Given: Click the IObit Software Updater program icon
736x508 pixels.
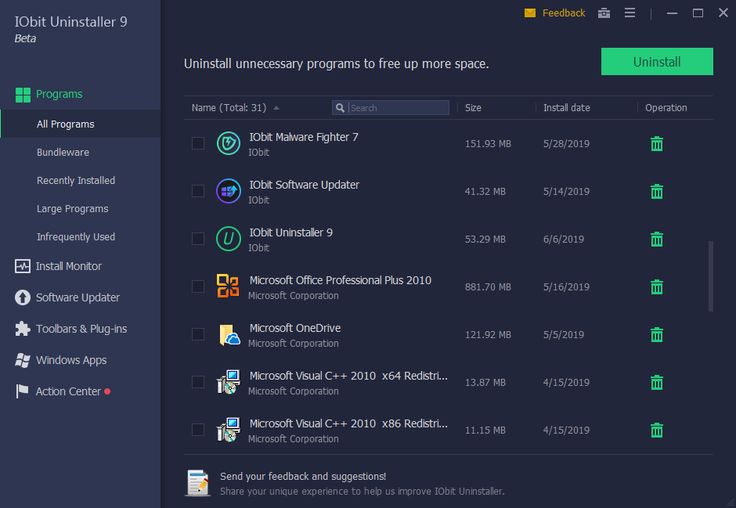Looking at the screenshot, I should pyautogui.click(x=229, y=191).
